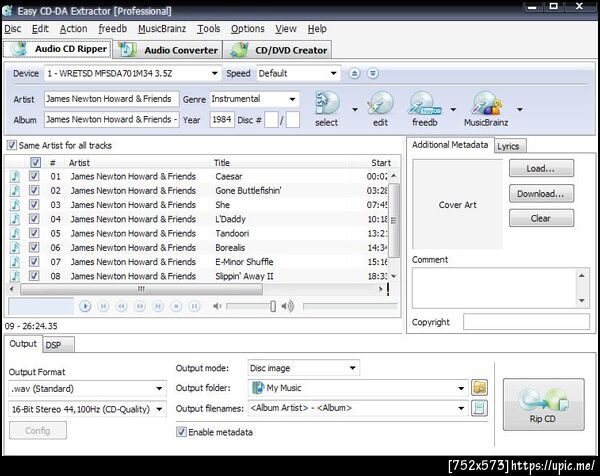The width and height of the screenshot is (600, 476).
Task: Uncheck track 02 Gone Buttlefishin' checkbox
Action: [34, 191]
